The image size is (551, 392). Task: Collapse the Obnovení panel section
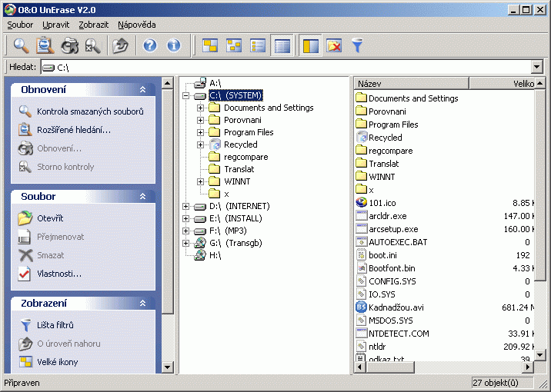(142, 89)
